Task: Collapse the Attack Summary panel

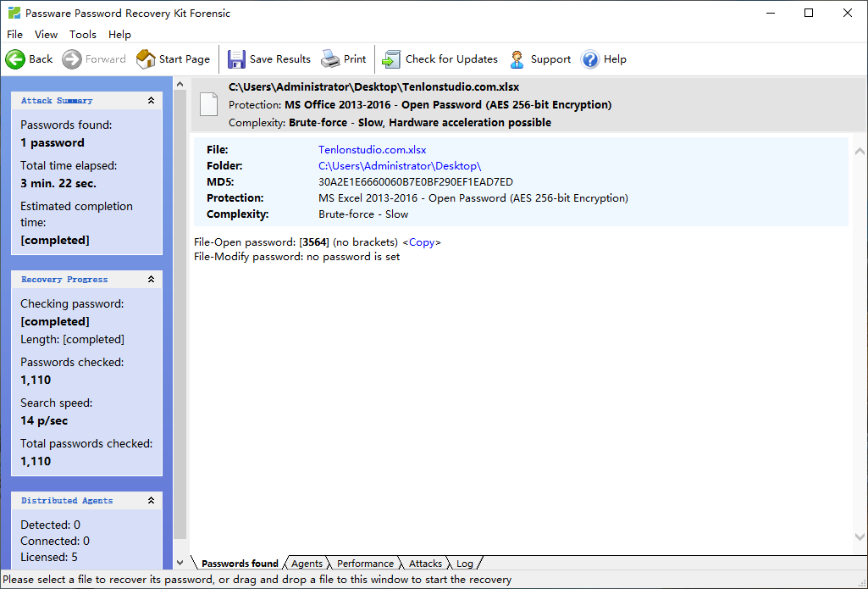Action: [x=151, y=100]
